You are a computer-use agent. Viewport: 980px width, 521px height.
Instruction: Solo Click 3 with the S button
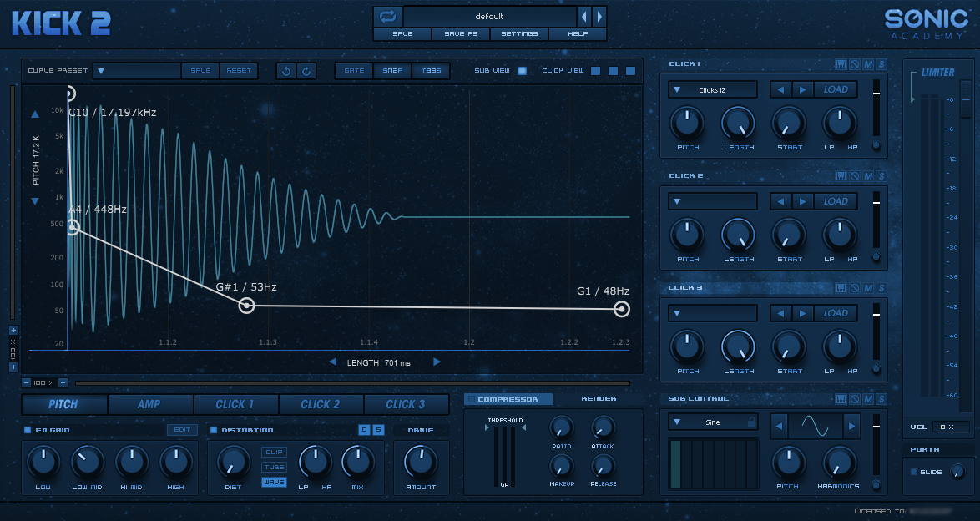(x=881, y=288)
